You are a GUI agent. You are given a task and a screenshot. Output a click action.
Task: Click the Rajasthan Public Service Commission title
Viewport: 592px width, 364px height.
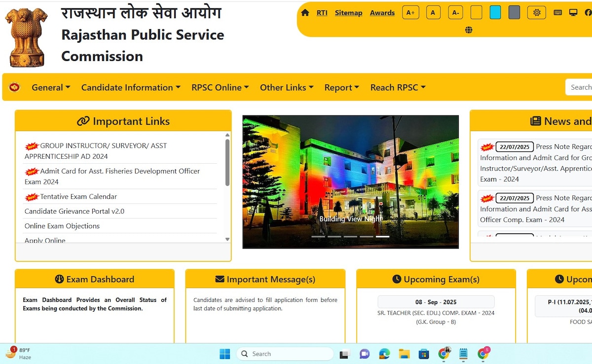click(x=143, y=45)
